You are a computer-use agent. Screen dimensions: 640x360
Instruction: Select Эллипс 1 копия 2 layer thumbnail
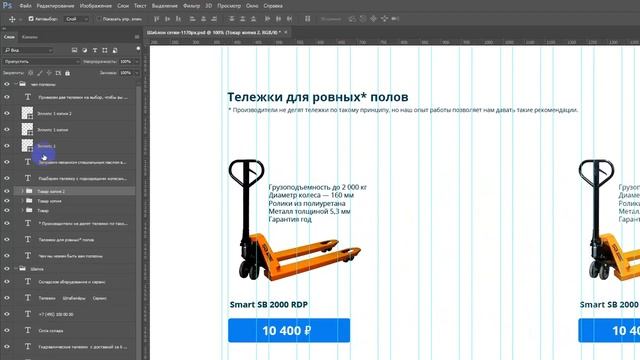pyautogui.click(x=27, y=113)
